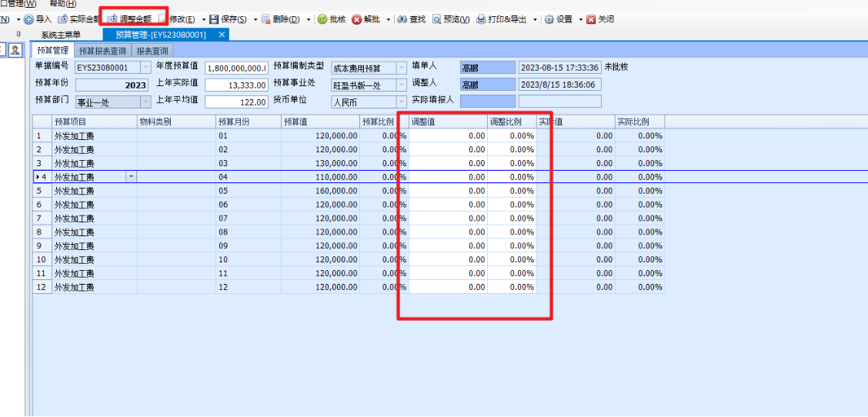868x417 pixels.
Task: Click the 预算年份 field showing 2023
Action: (x=112, y=85)
